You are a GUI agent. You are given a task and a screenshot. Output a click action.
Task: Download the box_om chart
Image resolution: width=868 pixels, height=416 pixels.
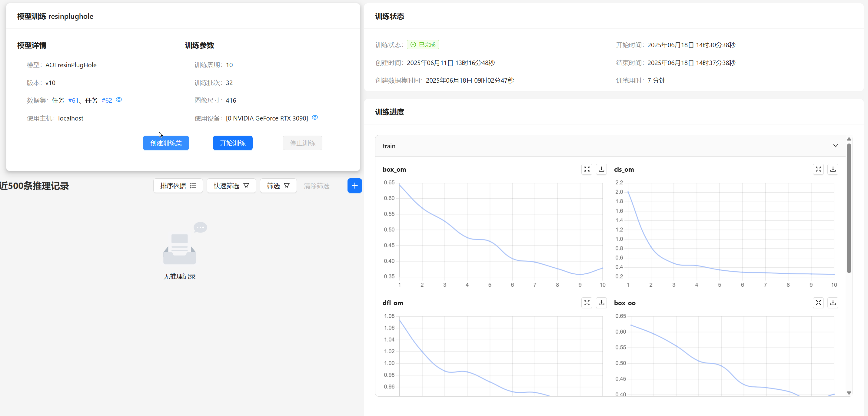(x=601, y=169)
